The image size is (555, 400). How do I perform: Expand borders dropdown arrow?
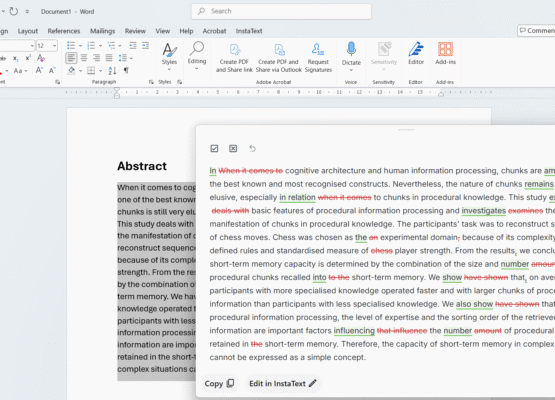tap(101, 71)
